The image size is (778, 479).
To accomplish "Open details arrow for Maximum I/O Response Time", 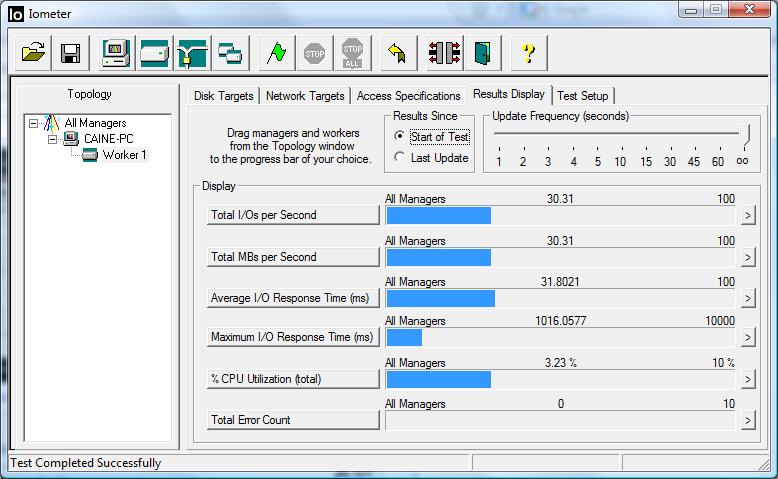I will coord(748,338).
